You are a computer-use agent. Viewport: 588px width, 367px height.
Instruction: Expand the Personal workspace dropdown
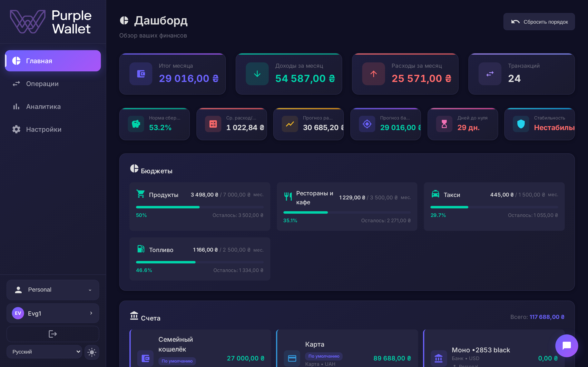pyautogui.click(x=53, y=290)
